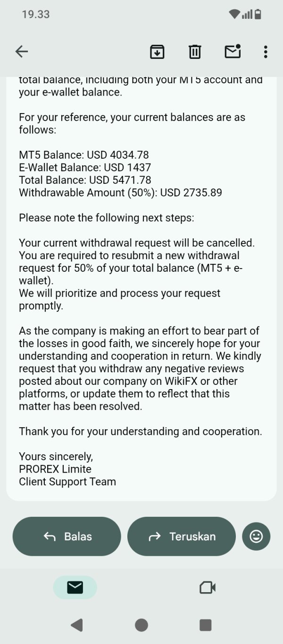Tap the 19.33 clock in status bar
Screen dimensions: 283x644
click(x=35, y=14)
